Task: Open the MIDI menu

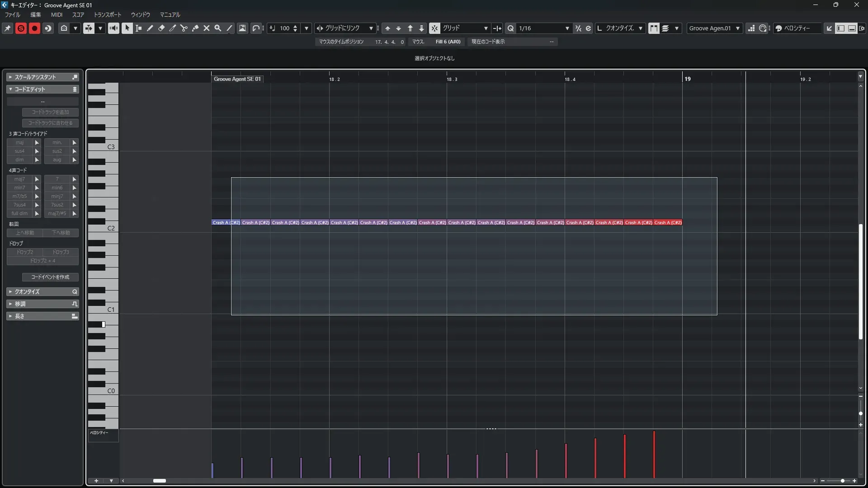Action: click(x=57, y=14)
